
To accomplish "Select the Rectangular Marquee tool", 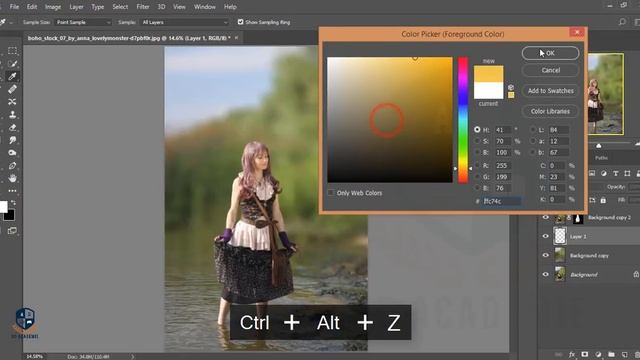I will [12, 51].
